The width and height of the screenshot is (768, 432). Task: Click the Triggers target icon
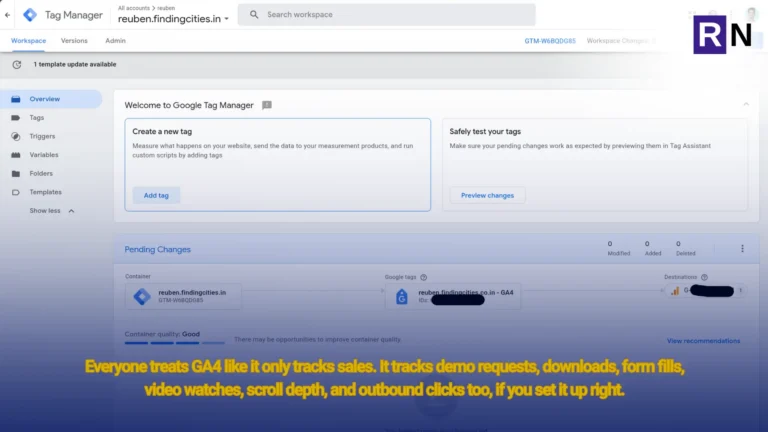[x=16, y=136]
